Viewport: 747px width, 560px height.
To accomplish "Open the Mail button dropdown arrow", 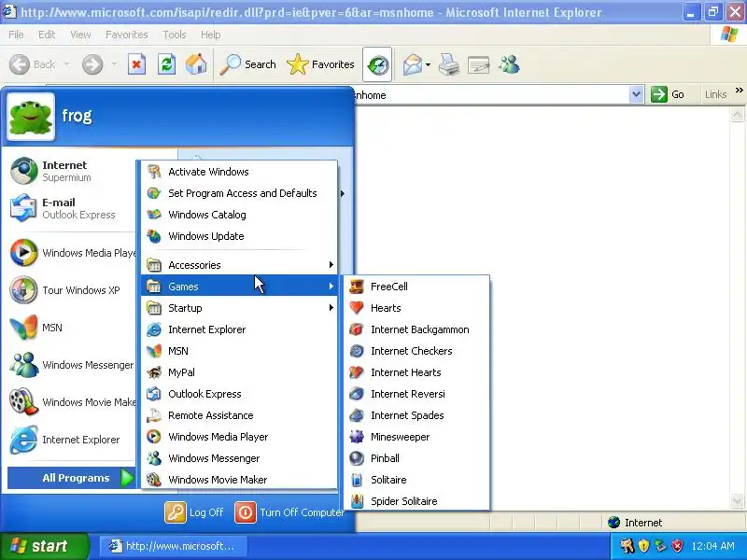I will coord(428,64).
